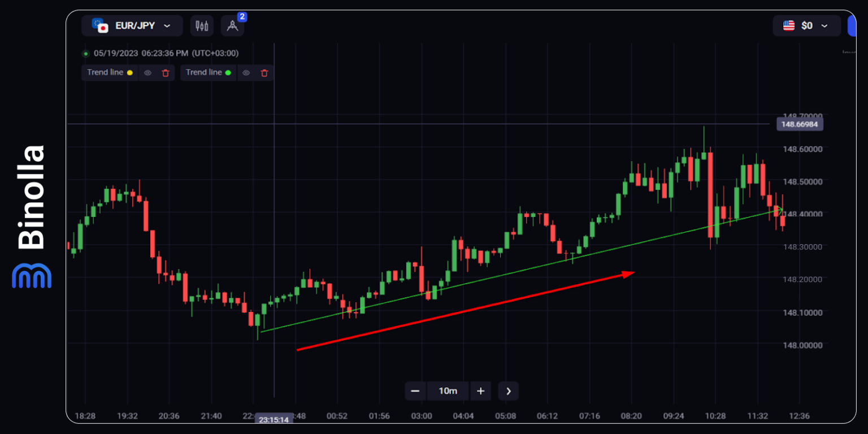The width and height of the screenshot is (868, 434).
Task: Hide the yellow trend line via eye icon
Action: (147, 73)
